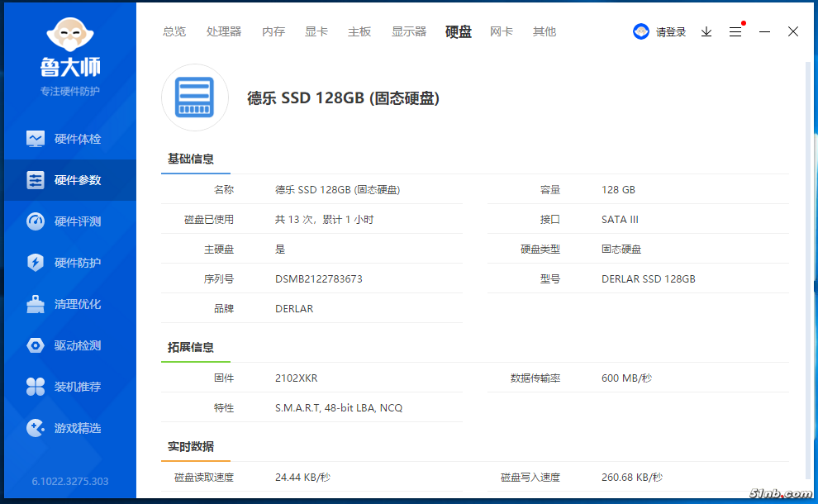Click the 硬件防护 shield icon
818x504 pixels.
[x=36, y=263]
